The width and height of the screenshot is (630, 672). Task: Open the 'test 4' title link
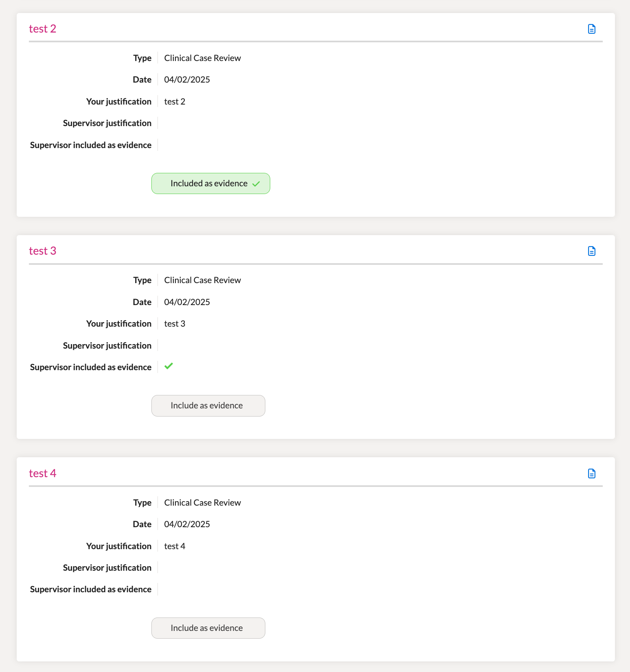click(x=42, y=473)
